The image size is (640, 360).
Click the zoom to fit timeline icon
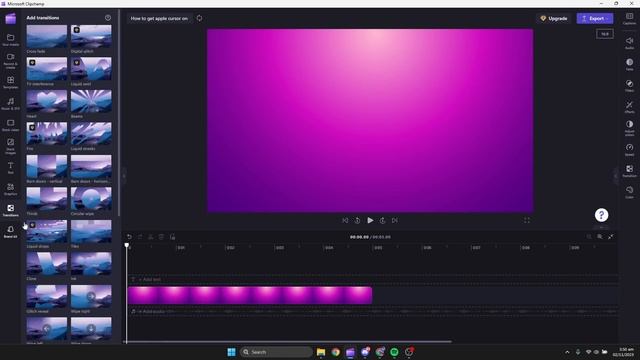(x=611, y=237)
